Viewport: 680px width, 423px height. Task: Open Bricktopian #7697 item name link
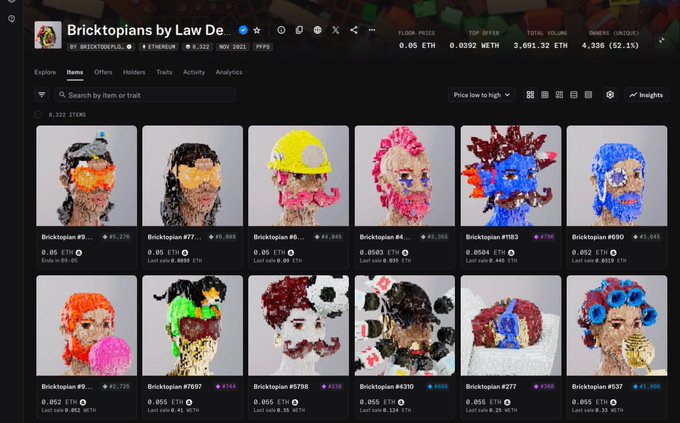tap(174, 387)
